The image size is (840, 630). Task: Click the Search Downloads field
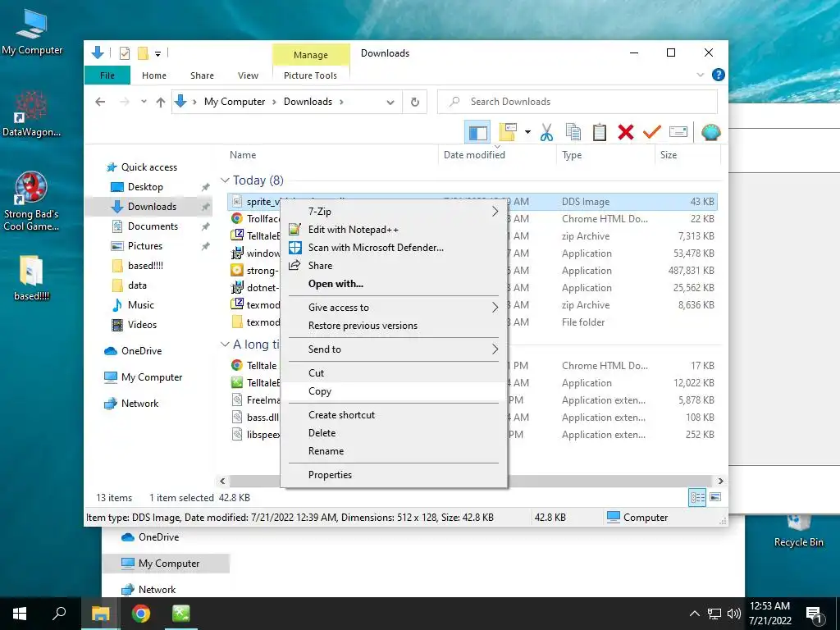coord(577,102)
